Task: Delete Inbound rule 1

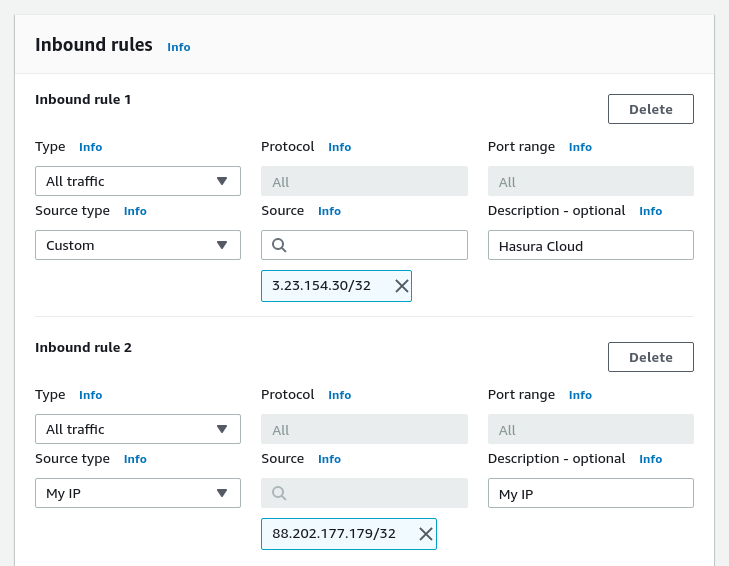Action: [650, 109]
